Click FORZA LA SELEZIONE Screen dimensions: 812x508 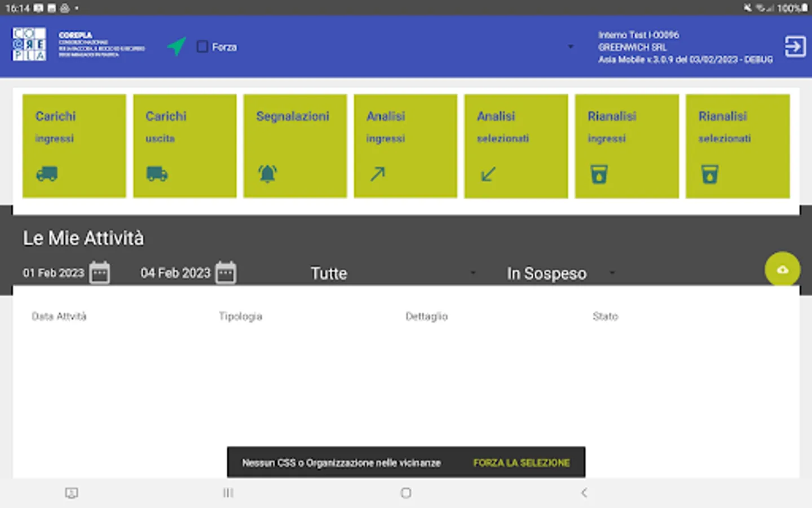pos(522,462)
